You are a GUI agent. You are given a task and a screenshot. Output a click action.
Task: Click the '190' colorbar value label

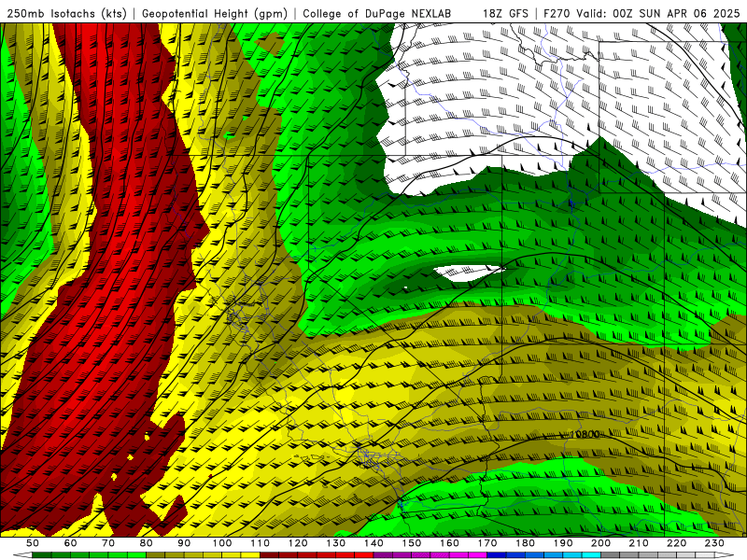[x=563, y=543]
